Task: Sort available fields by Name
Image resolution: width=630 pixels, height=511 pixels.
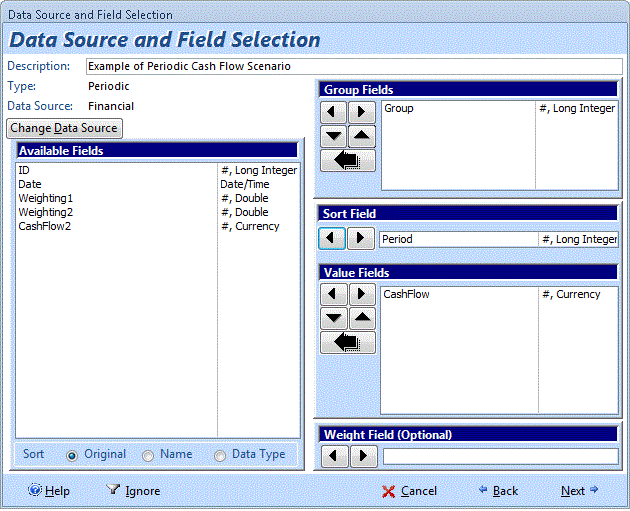Action: coord(148,456)
